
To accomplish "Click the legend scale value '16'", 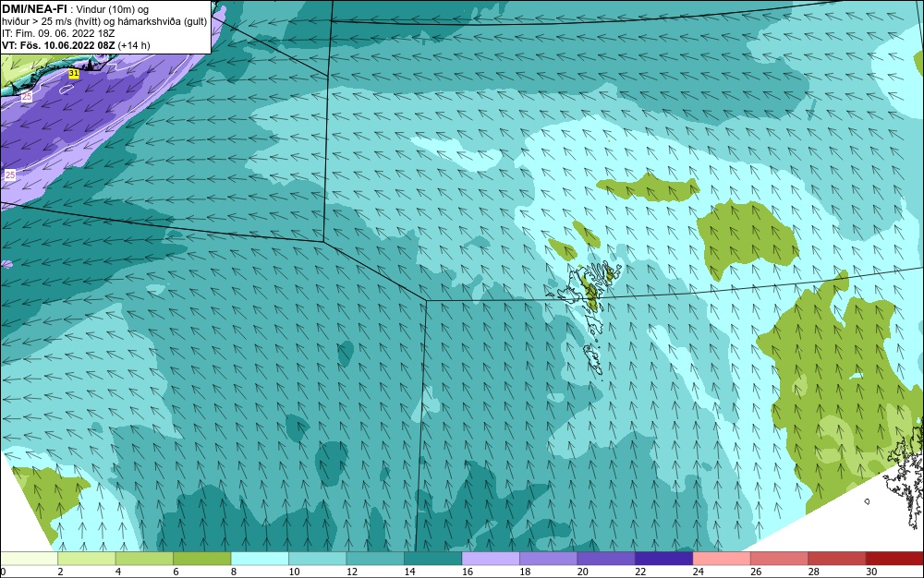I will (468, 572).
